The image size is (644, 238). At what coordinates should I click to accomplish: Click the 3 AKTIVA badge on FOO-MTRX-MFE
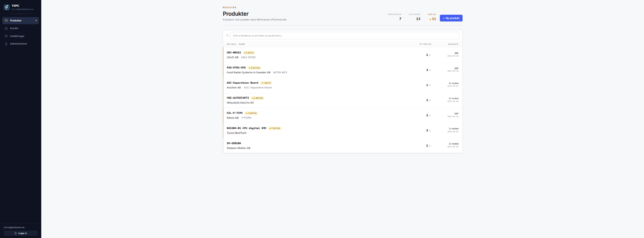click(x=255, y=68)
